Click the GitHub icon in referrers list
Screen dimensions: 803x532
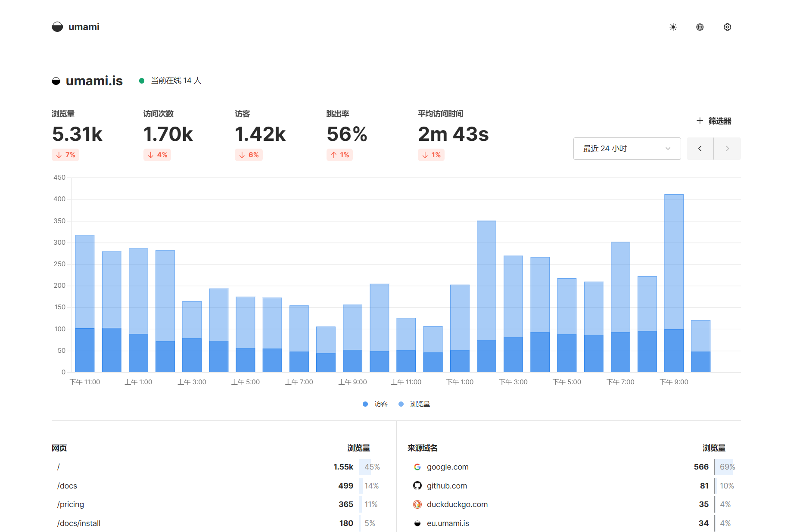(x=417, y=486)
